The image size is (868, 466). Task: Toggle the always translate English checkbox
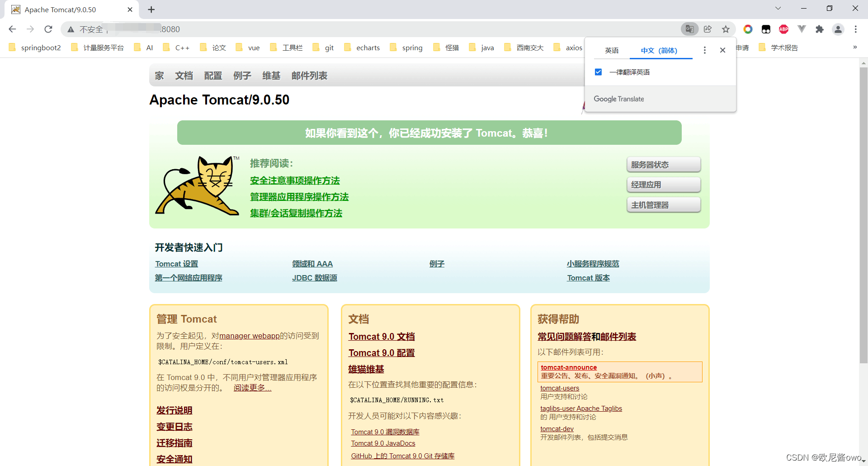598,72
